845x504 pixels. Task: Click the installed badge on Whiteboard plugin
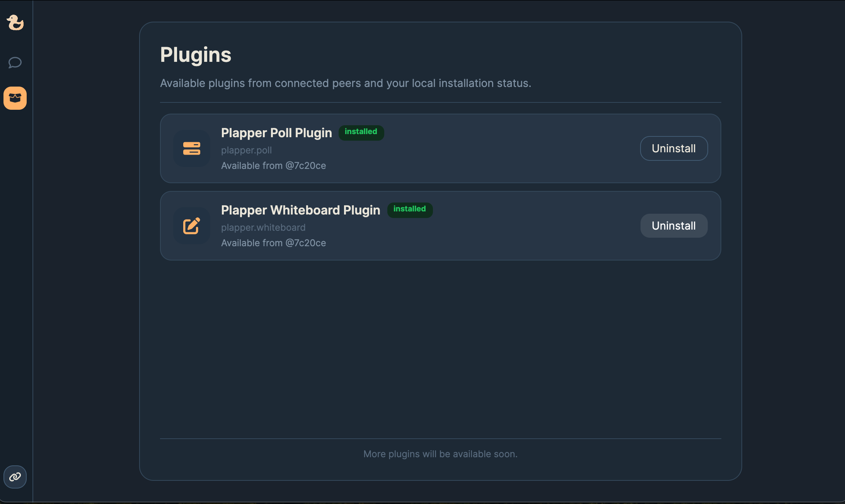[x=410, y=209]
